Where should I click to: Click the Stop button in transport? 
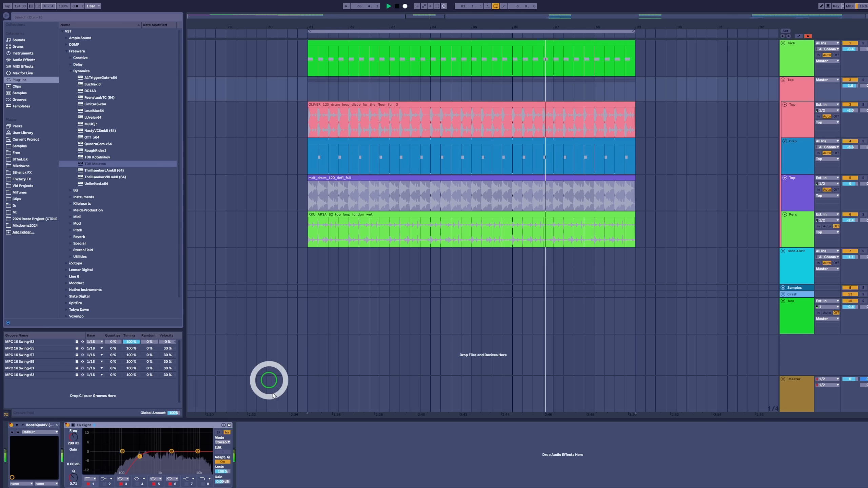point(397,6)
